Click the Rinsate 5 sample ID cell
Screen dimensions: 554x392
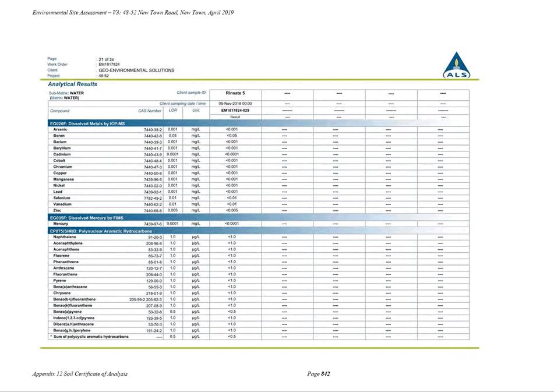235,93
